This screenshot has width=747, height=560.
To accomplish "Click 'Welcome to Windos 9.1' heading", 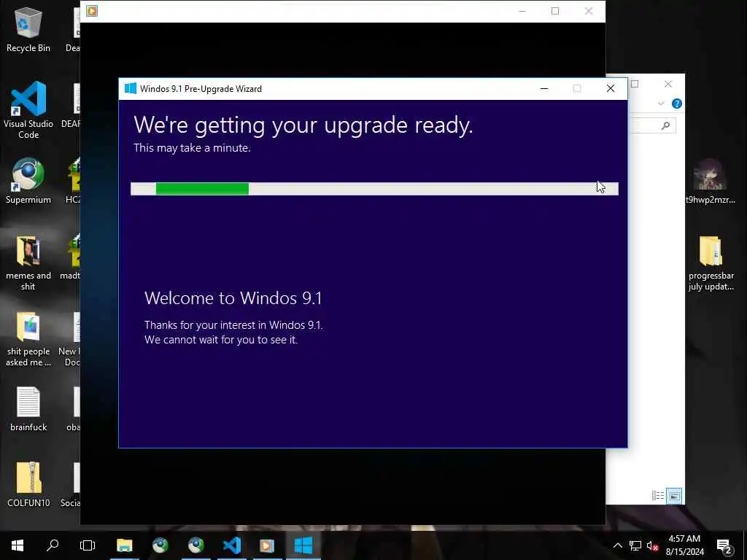I will pyautogui.click(x=233, y=298).
